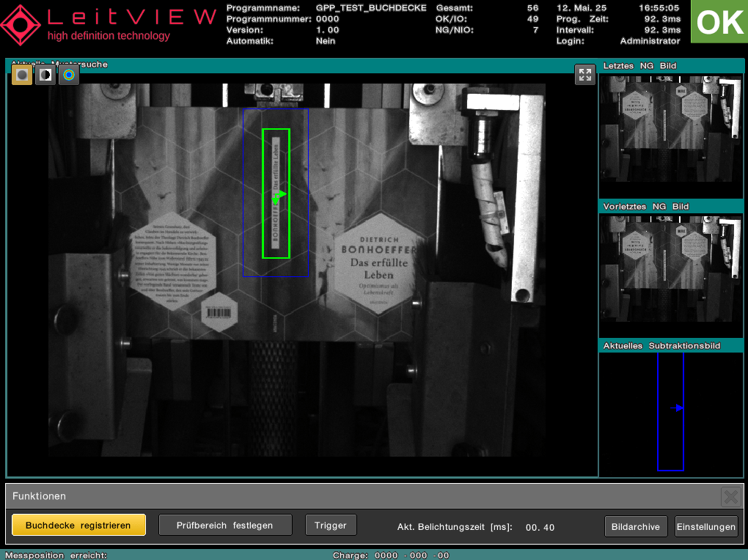The image size is (748, 560).
Task: Click the Vorletztes NG Bild heading
Action: click(646, 207)
